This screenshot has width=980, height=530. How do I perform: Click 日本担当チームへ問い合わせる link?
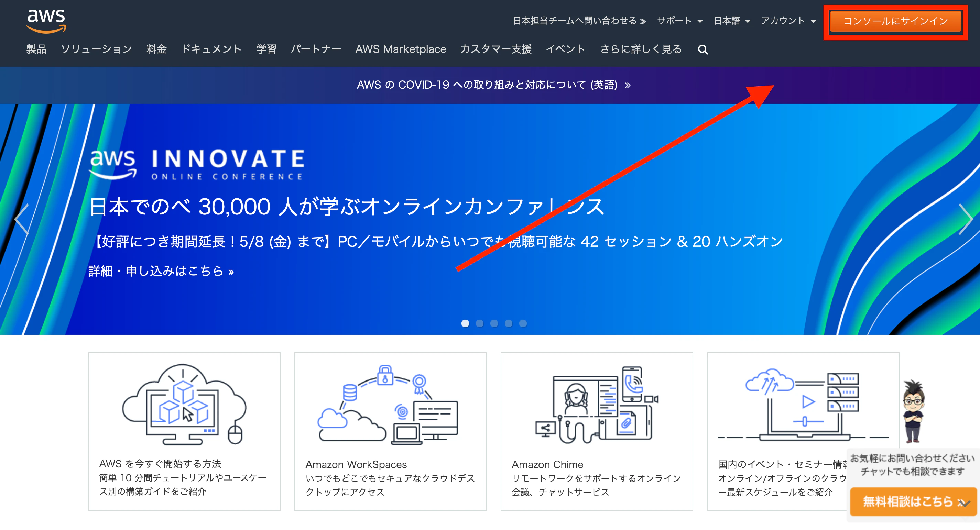tap(579, 21)
